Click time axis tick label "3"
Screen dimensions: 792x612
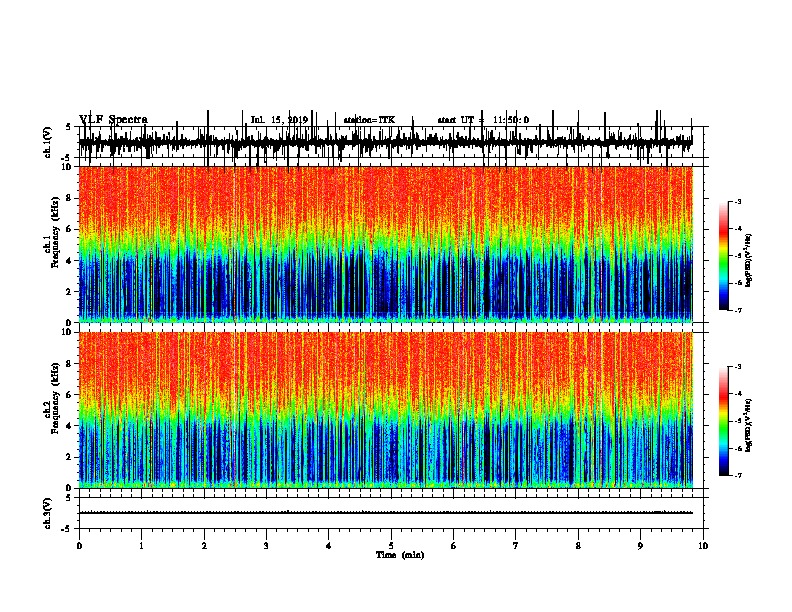click(266, 546)
